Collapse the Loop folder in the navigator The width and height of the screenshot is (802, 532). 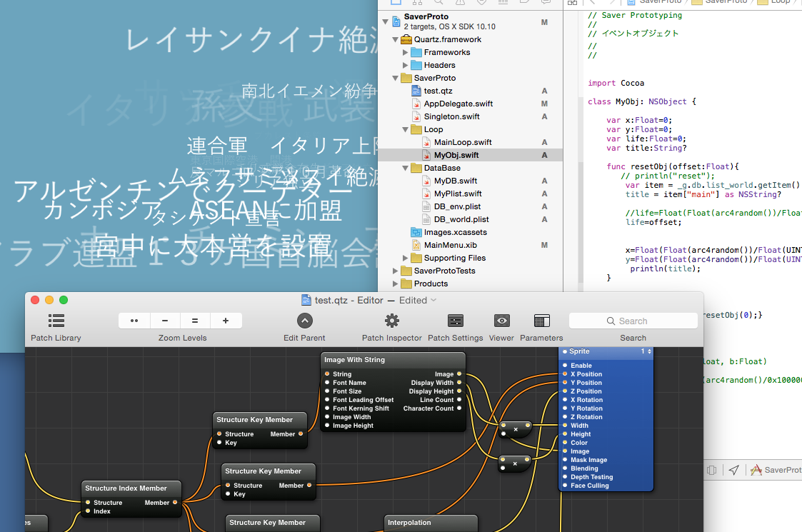[x=403, y=129]
